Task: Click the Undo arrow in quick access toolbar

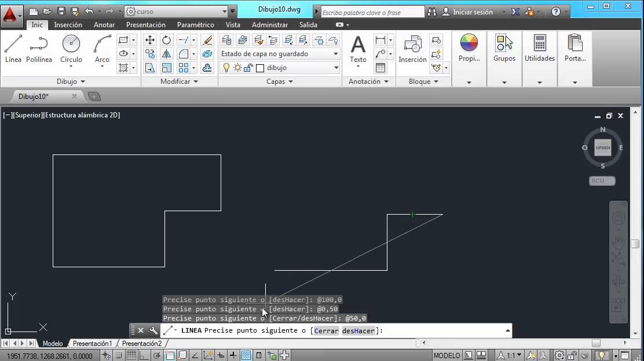Action: click(x=89, y=12)
